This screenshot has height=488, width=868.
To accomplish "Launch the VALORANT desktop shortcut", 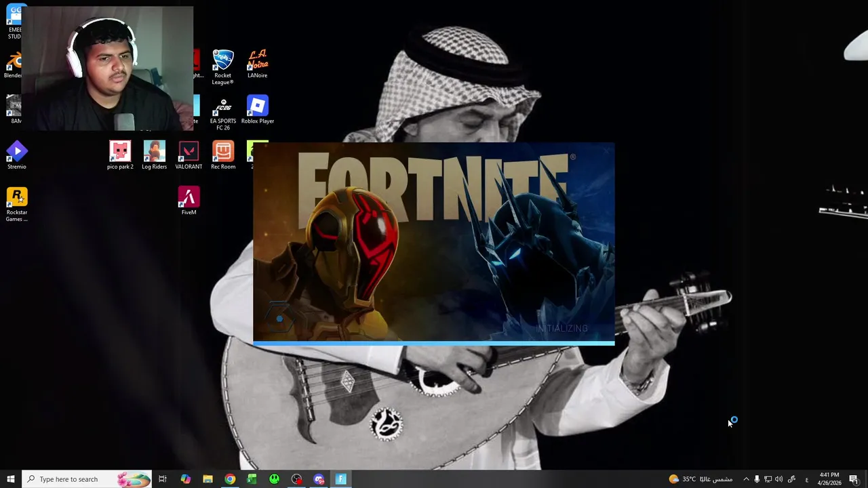I will click(x=189, y=155).
